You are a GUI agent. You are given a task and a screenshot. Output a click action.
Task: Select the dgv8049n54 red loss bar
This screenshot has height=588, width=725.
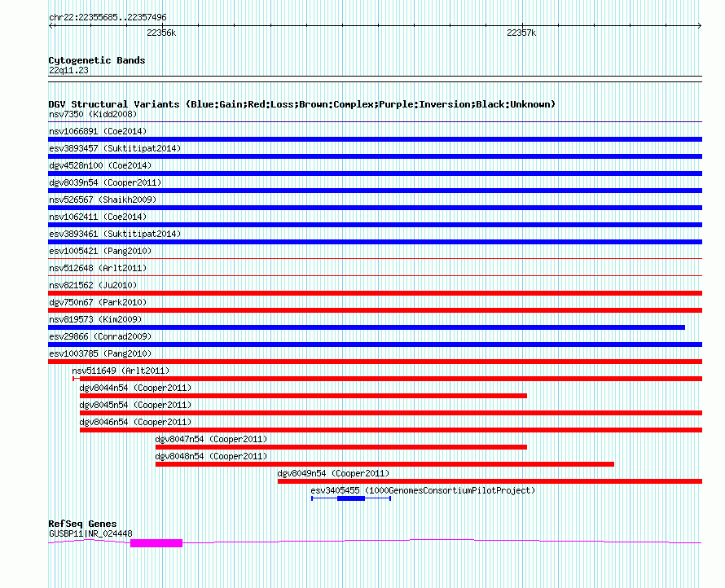pos(490,481)
